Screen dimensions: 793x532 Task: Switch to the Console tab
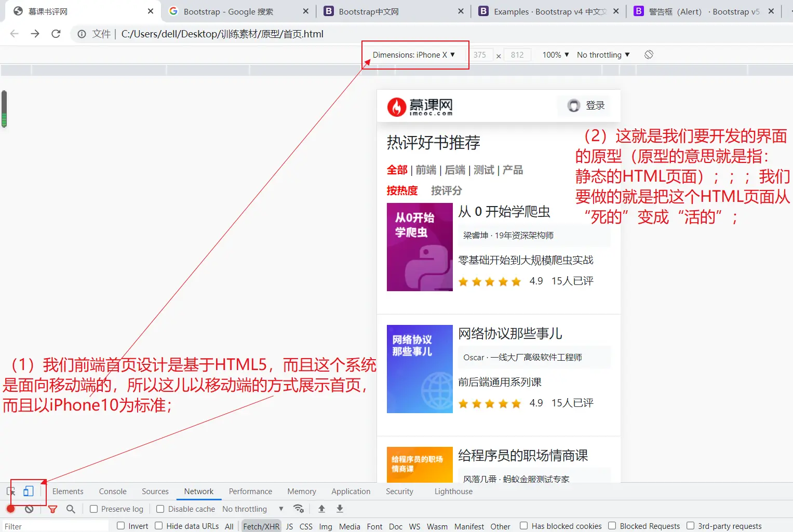(x=113, y=491)
